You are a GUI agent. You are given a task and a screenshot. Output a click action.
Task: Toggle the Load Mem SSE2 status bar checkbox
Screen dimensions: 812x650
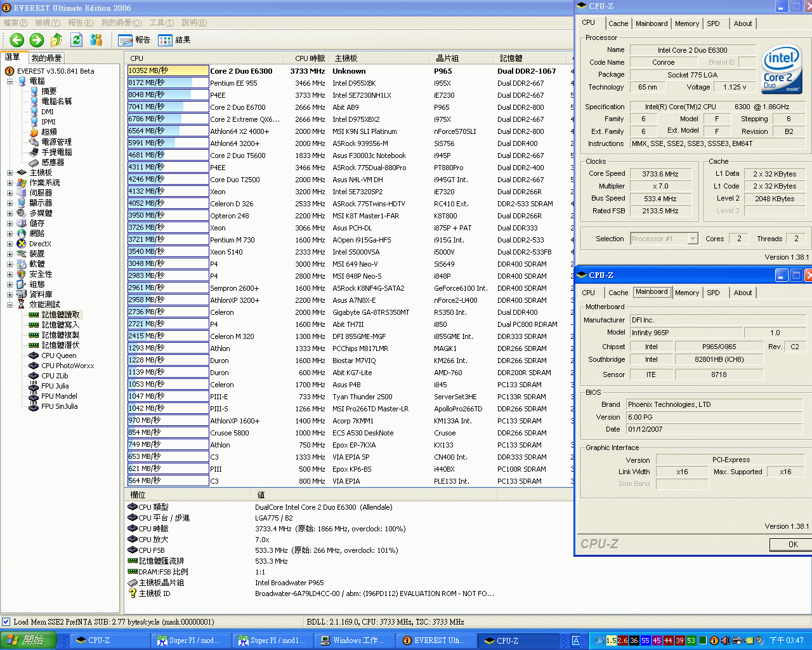6,622
